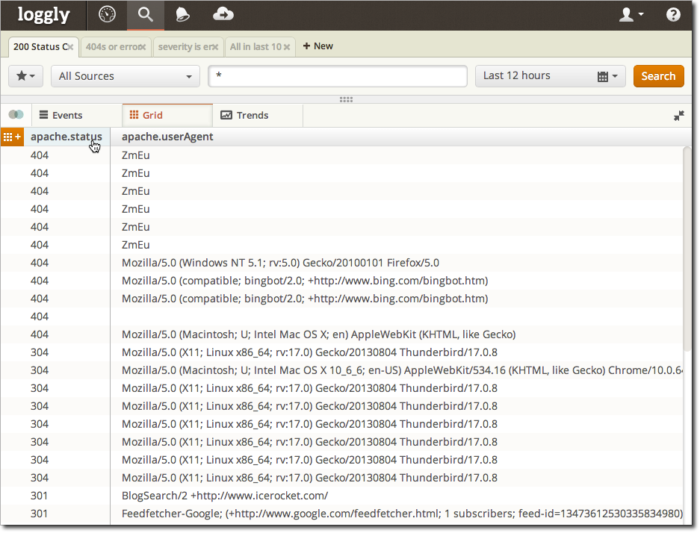Click the search query input field
Image resolution: width=700 pixels, height=533 pixels.
point(337,76)
